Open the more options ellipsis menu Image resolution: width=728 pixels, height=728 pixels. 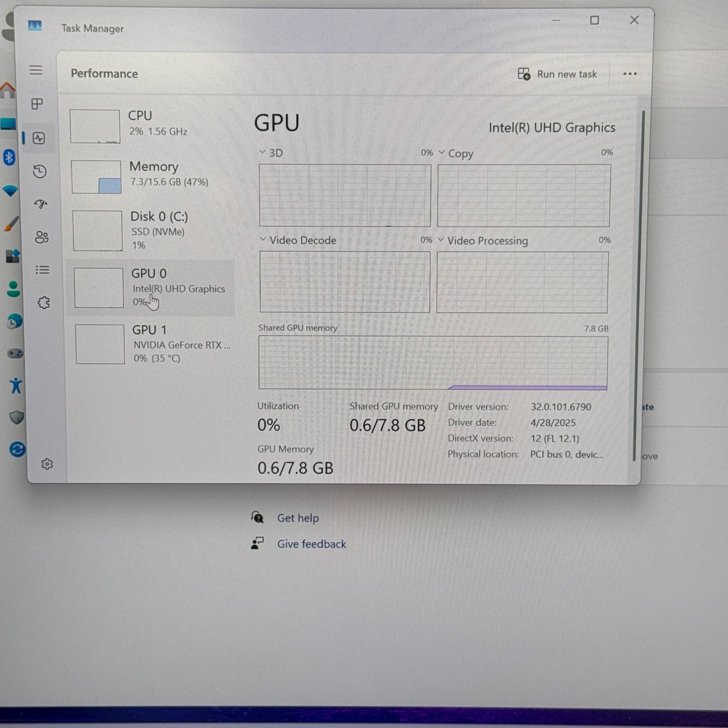point(629,74)
